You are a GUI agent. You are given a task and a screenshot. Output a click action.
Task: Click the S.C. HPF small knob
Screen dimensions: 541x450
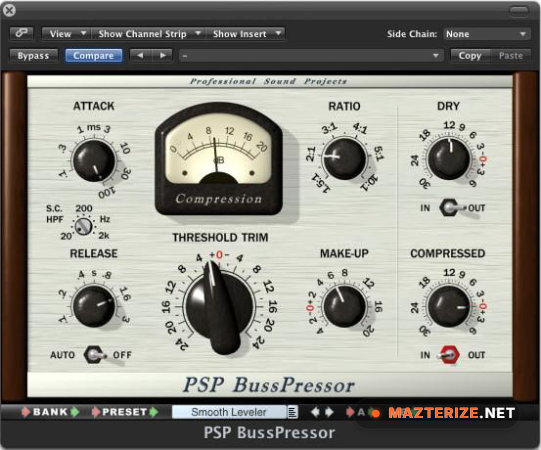[x=83, y=227]
